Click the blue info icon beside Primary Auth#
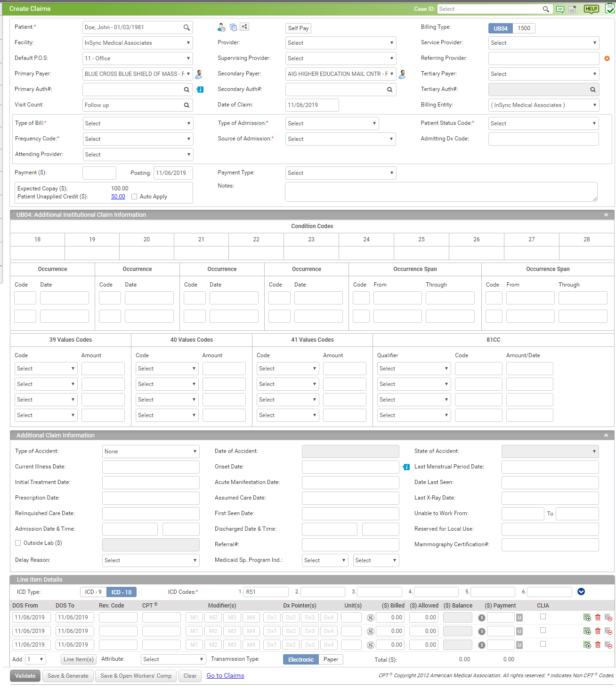 200,90
